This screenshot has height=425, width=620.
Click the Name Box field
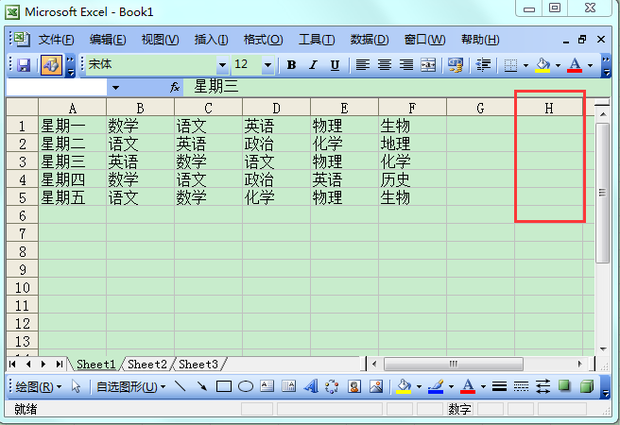pyautogui.click(x=57, y=87)
